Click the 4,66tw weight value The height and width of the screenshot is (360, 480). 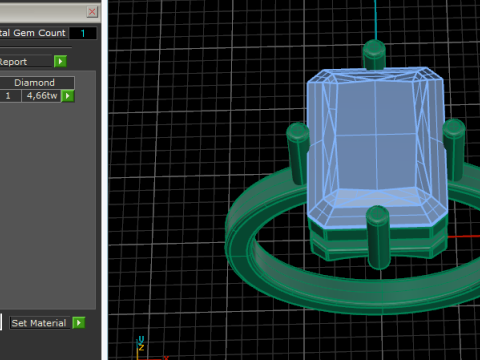41,96
